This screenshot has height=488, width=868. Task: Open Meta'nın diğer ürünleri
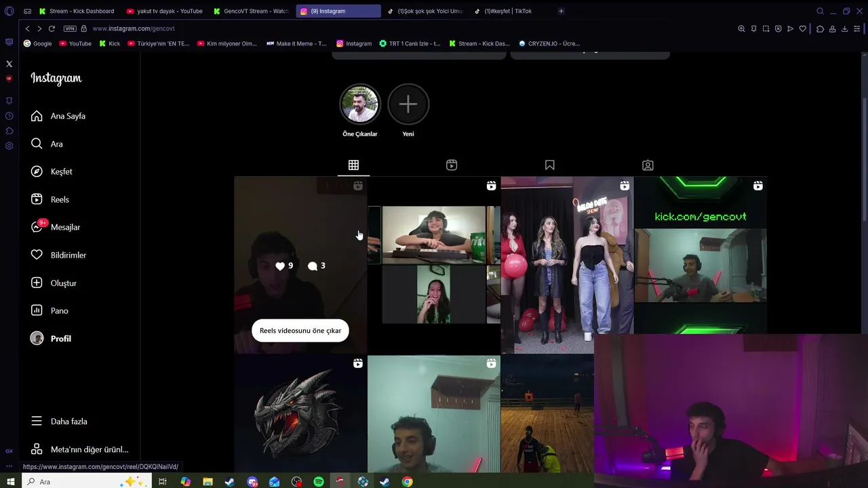point(79,449)
